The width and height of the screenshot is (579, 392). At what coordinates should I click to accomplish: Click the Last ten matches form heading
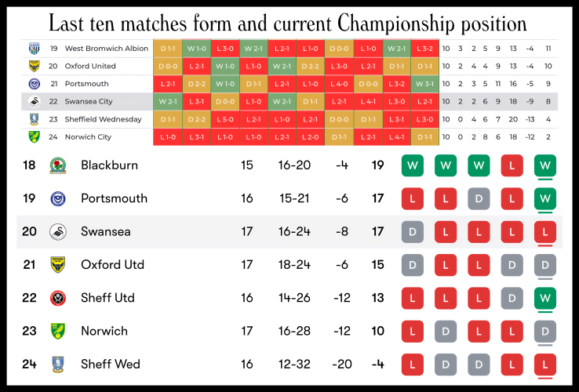(288, 21)
